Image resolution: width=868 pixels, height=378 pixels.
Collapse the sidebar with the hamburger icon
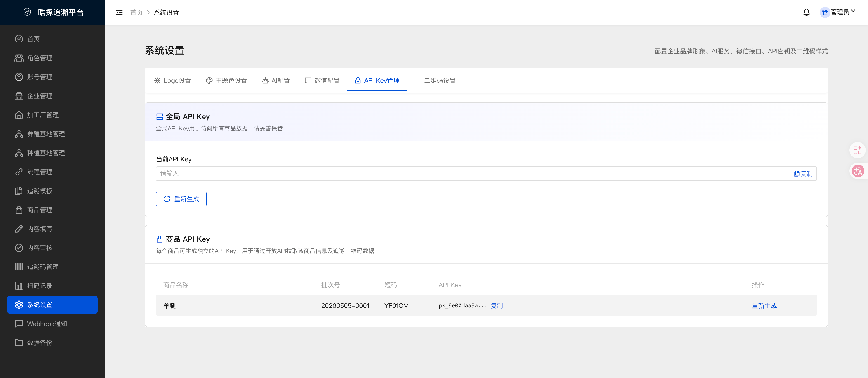119,12
